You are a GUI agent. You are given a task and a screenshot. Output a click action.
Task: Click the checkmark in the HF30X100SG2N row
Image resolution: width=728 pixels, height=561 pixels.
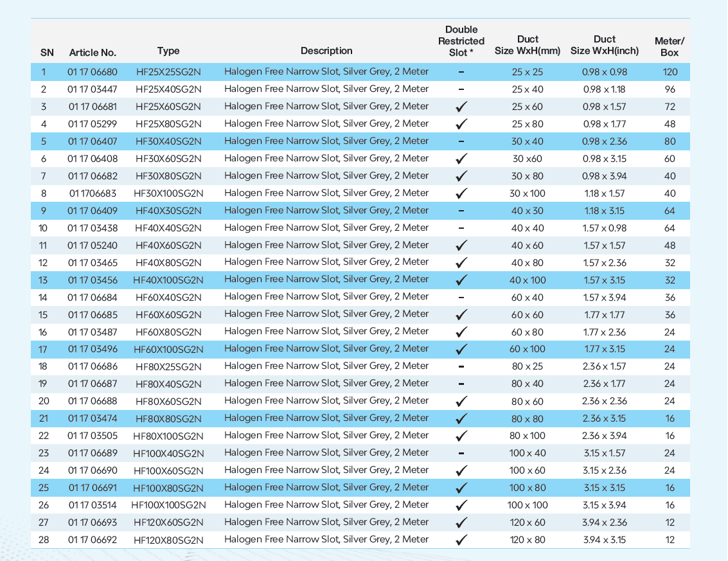pos(461,193)
